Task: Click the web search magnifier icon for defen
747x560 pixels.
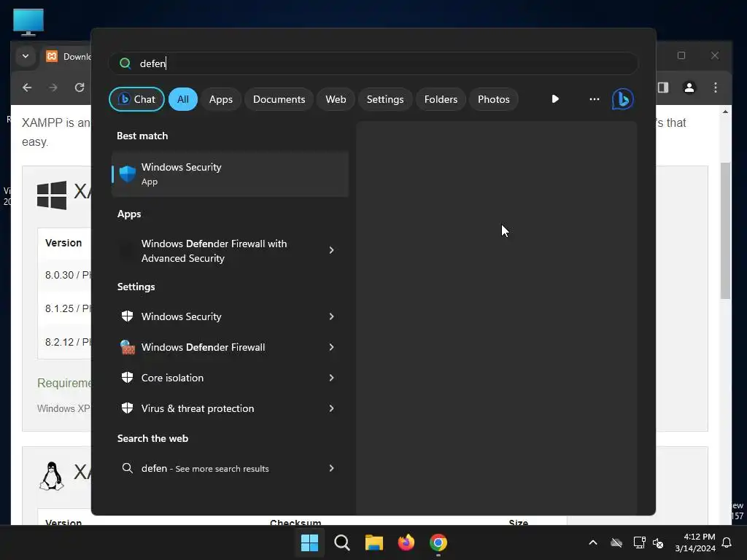Action: tap(127, 468)
